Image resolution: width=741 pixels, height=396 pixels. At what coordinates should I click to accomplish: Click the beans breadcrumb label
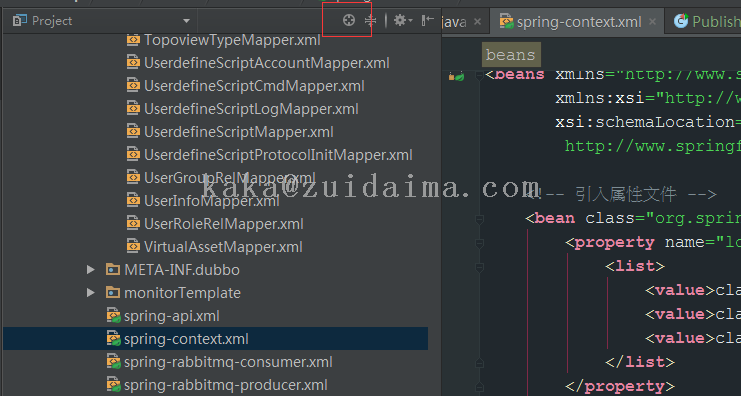510,55
